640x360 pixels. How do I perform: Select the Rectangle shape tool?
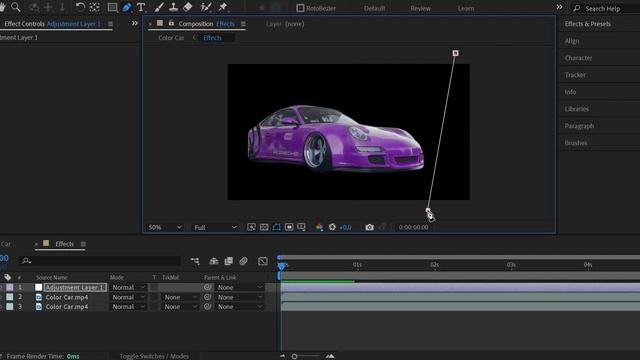(112, 7)
